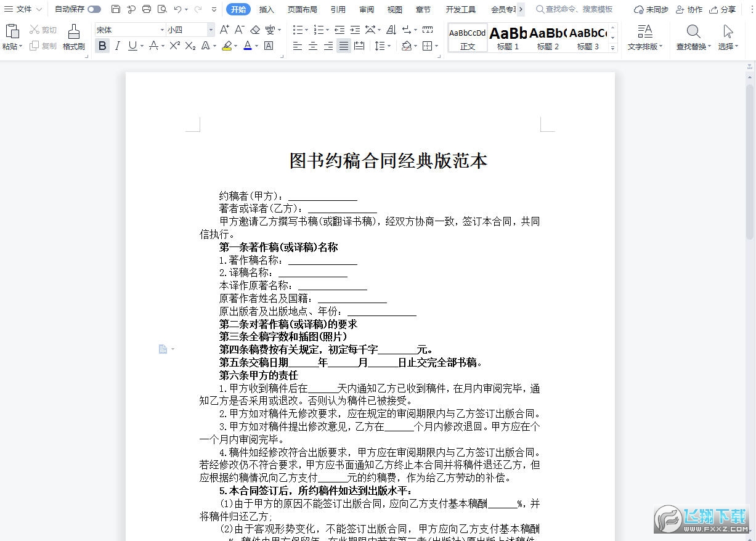
Task: Apply the 正文 style
Action: [467, 38]
